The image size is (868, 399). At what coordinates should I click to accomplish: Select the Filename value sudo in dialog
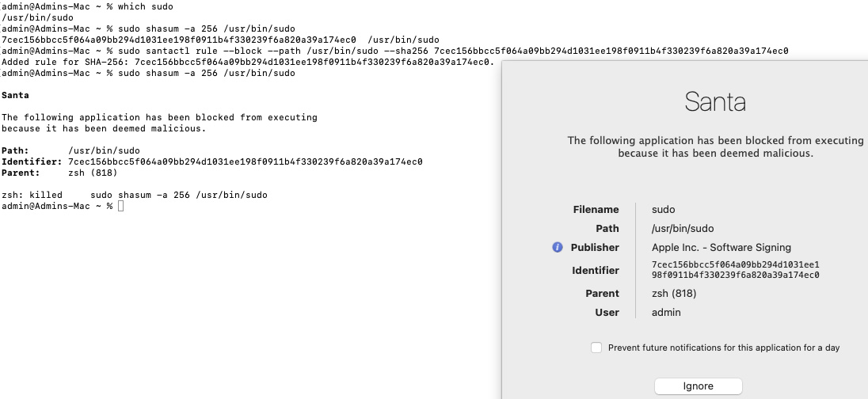click(663, 210)
